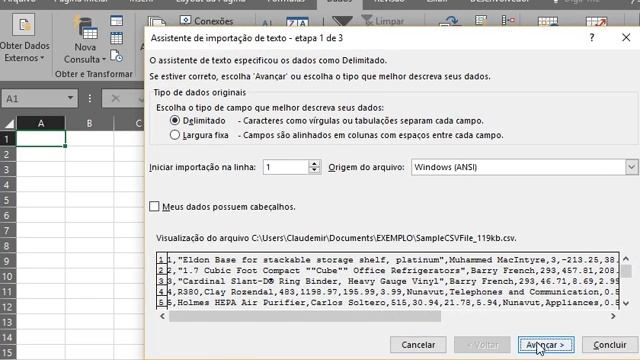Click the Concluir button
This screenshot has height=360, width=640.
[x=610, y=345]
